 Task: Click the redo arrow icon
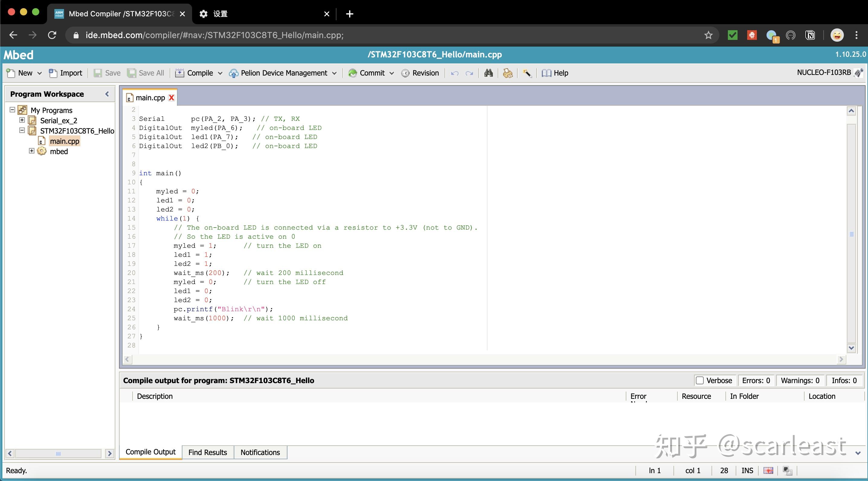tap(469, 73)
